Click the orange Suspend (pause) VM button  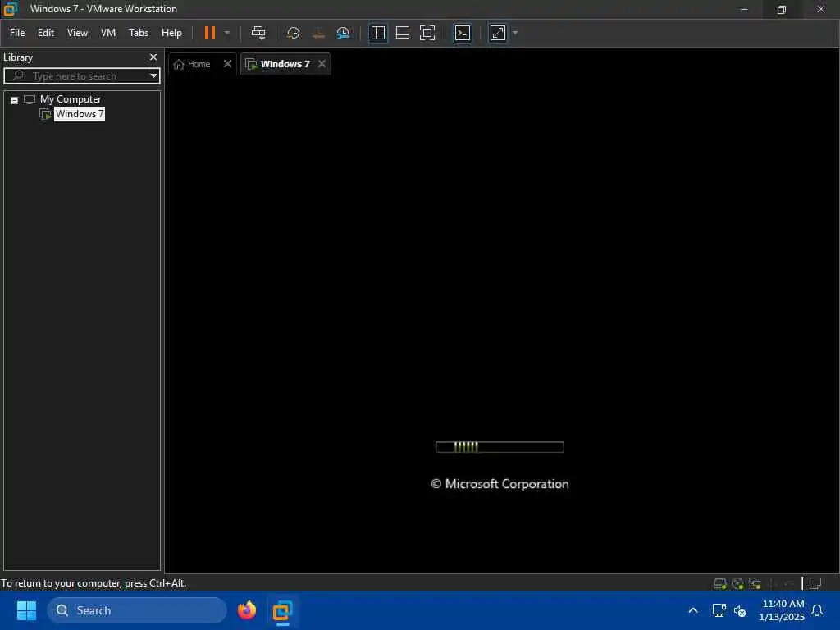[x=209, y=33]
